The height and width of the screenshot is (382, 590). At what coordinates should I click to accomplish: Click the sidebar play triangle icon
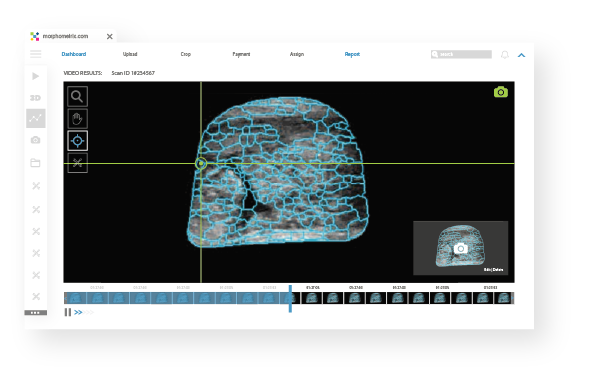click(35, 76)
